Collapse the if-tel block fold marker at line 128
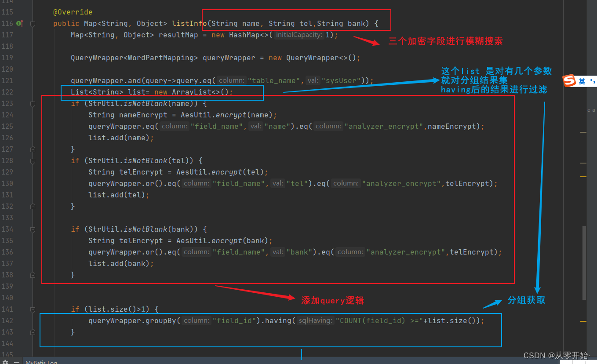 click(33, 161)
